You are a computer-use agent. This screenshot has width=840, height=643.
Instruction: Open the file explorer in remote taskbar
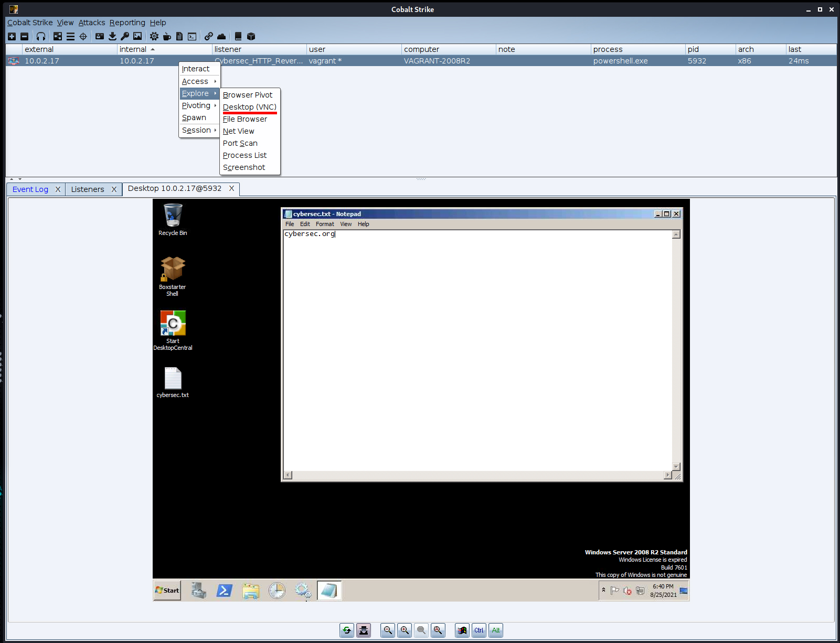click(x=251, y=591)
